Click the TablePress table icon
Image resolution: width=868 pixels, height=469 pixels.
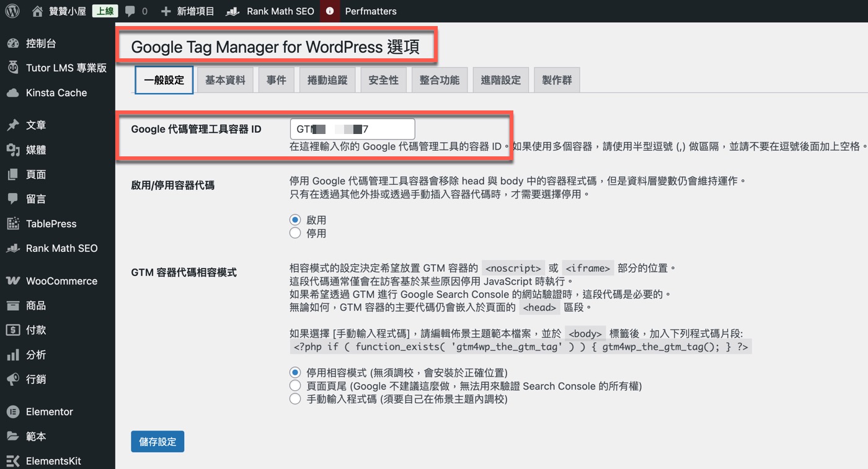[13, 224]
